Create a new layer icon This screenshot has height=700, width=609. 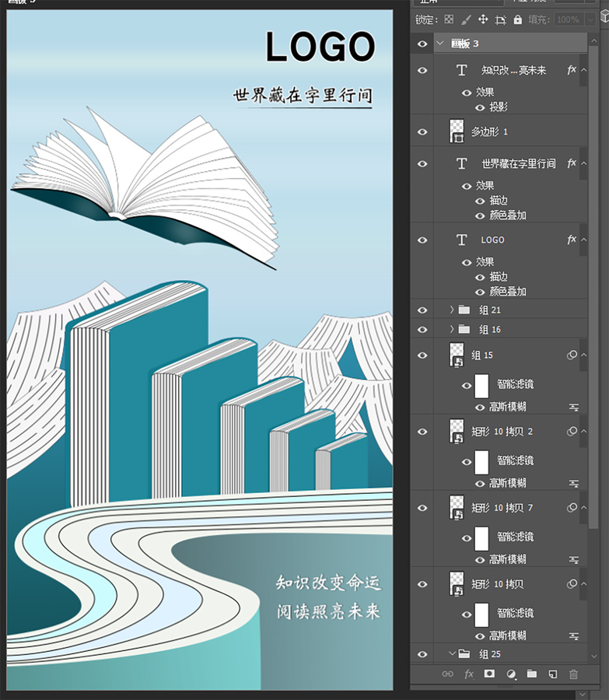[553, 674]
